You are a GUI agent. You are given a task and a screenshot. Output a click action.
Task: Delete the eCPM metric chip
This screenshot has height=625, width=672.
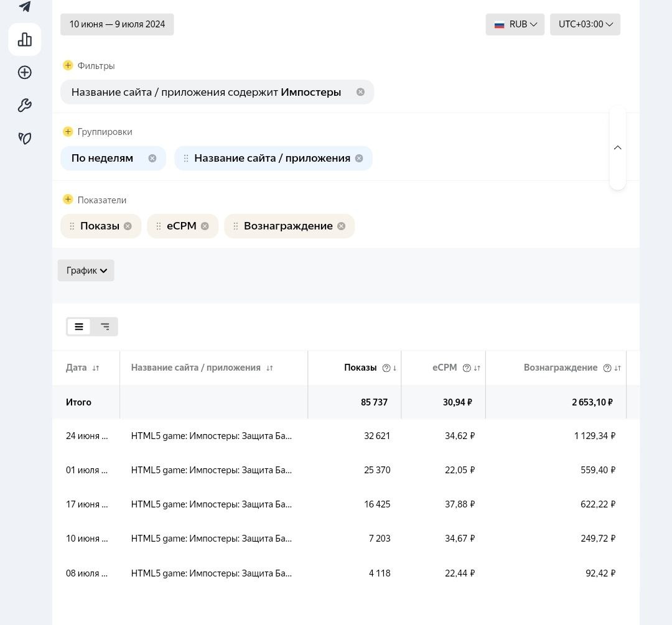coord(205,226)
